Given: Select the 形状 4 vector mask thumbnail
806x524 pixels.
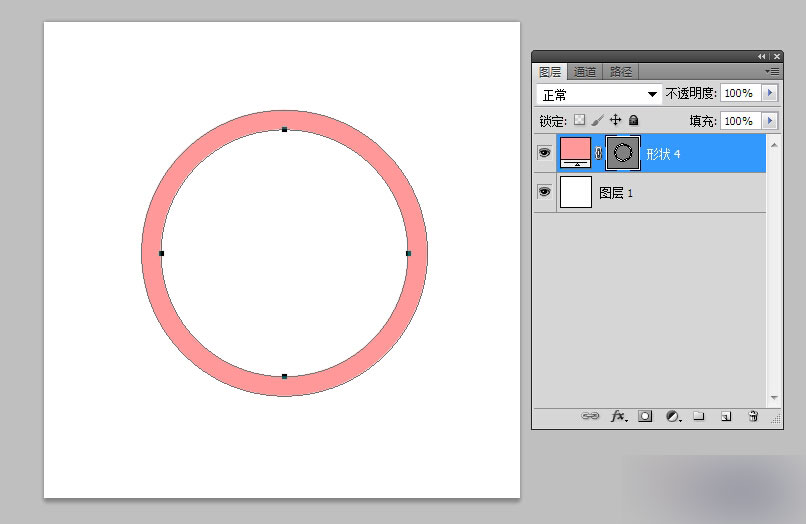Looking at the screenshot, I should 623,153.
